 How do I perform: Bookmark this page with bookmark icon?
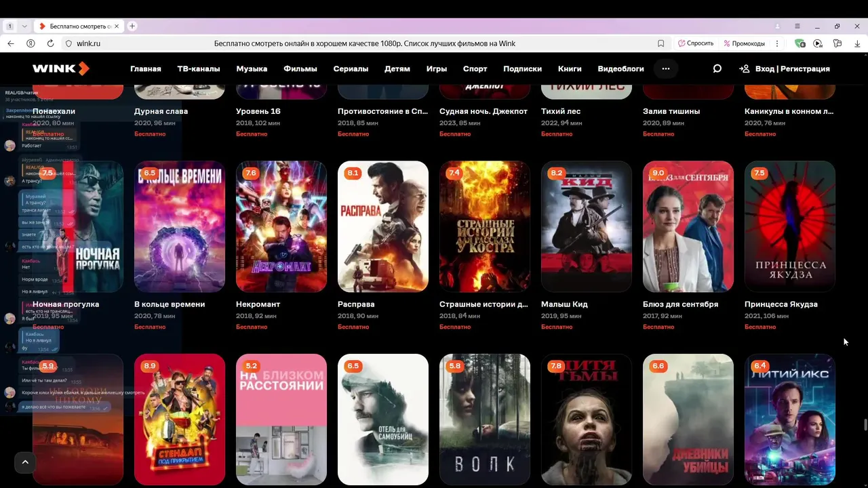click(x=660, y=43)
